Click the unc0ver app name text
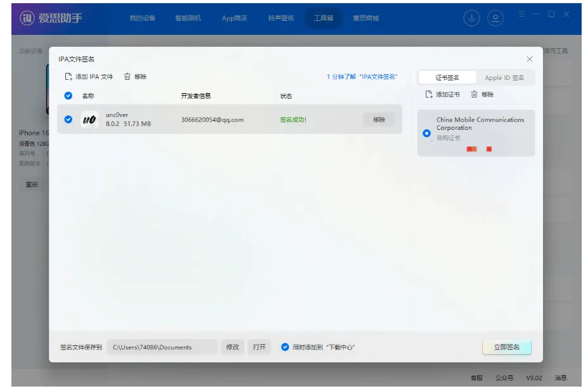The width and height of the screenshot is (588, 391). 117,115
